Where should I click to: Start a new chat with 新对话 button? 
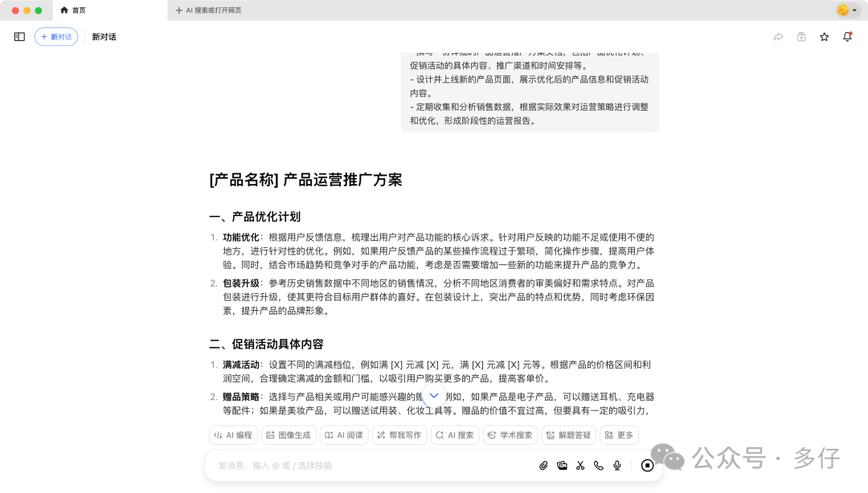56,37
